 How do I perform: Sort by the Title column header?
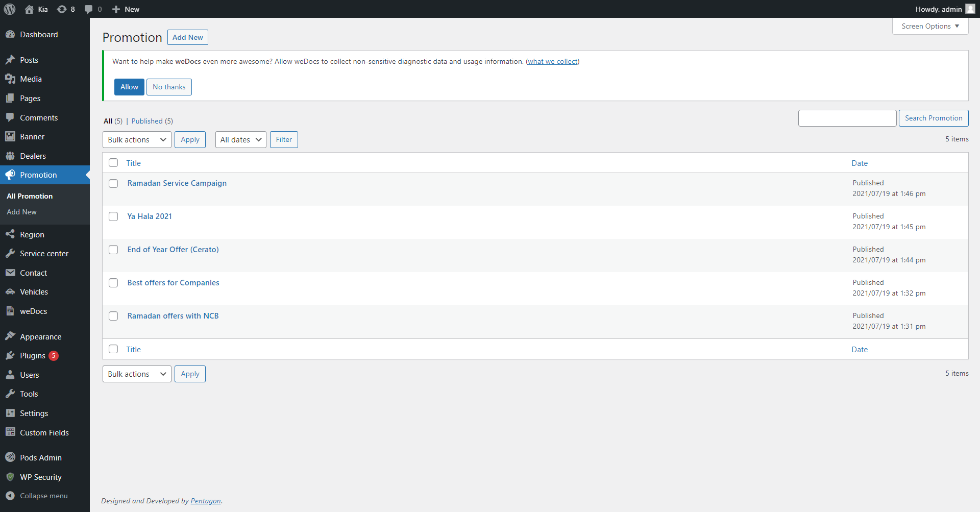(134, 163)
